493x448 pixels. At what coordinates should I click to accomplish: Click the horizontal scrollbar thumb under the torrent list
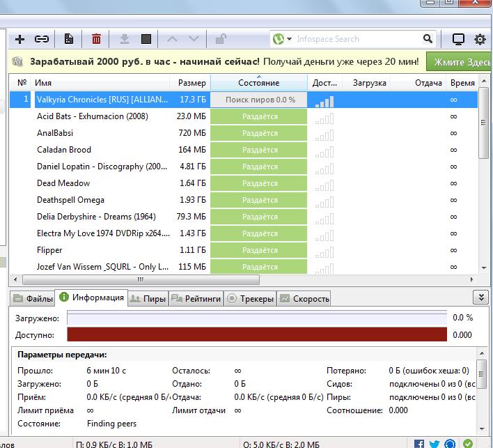141,279
